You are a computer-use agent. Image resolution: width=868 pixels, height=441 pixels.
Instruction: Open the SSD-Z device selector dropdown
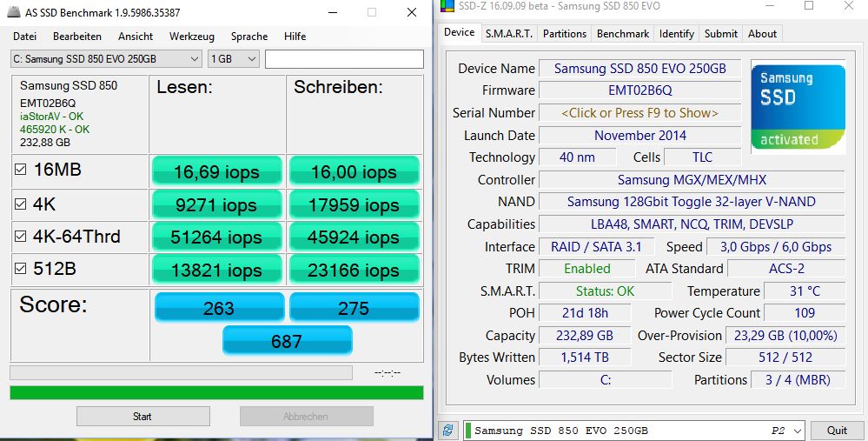pyautogui.click(x=633, y=431)
